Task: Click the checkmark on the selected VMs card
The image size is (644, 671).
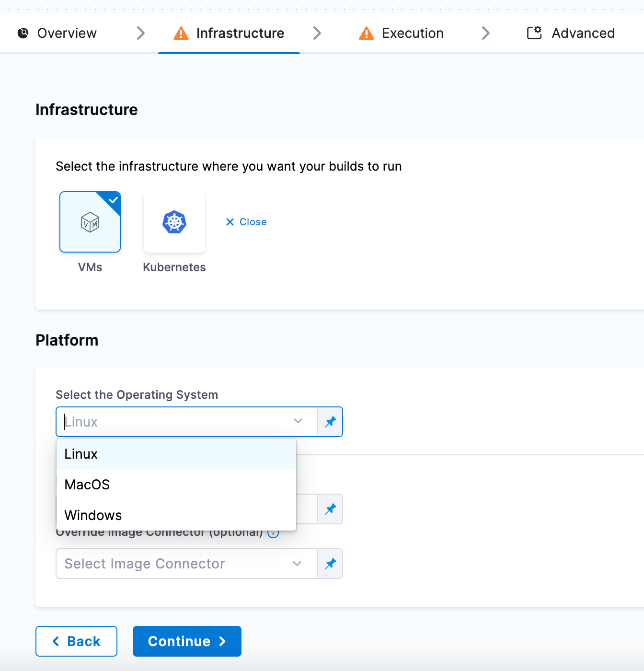Action: pos(113,201)
